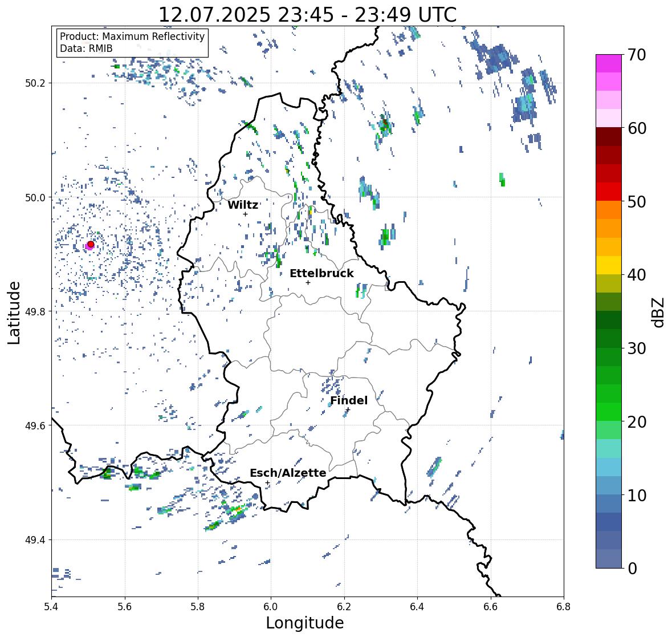Click the plus marker below Wiltz
Viewport: 672px width, 637px height.
pyautogui.click(x=246, y=214)
